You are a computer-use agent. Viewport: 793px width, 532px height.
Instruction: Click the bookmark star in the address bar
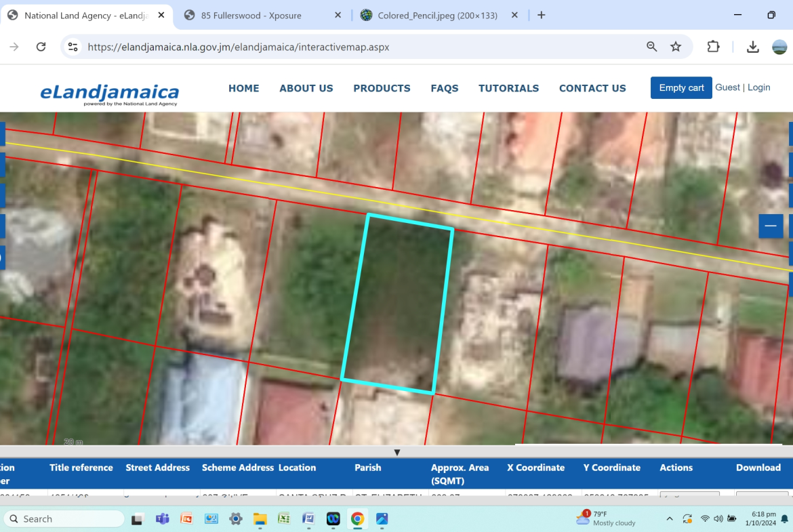point(675,47)
